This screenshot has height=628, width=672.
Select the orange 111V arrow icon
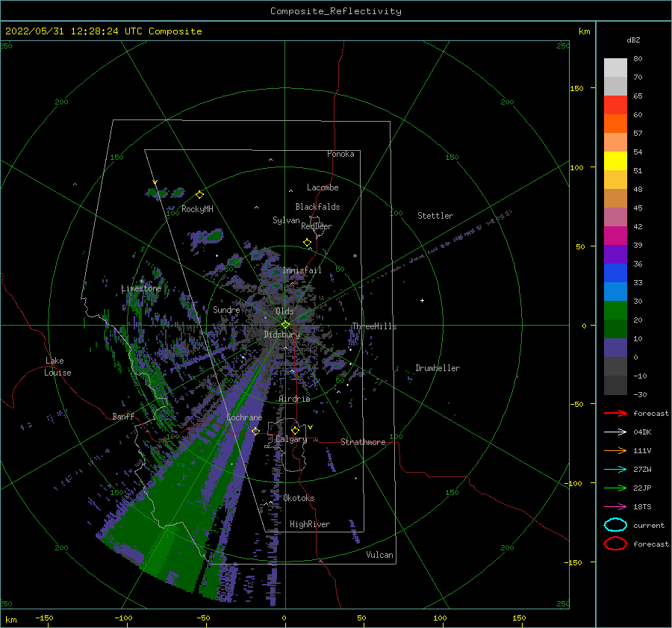(x=615, y=450)
